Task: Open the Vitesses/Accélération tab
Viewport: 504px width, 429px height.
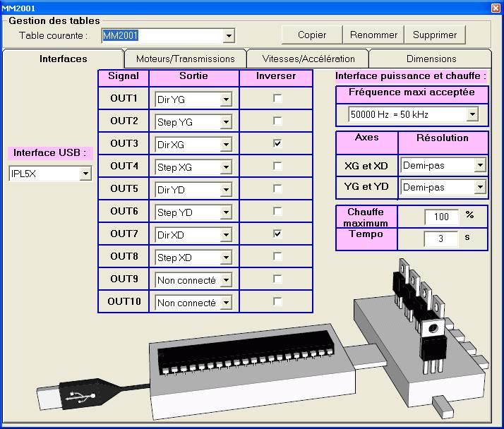Action: pos(308,59)
